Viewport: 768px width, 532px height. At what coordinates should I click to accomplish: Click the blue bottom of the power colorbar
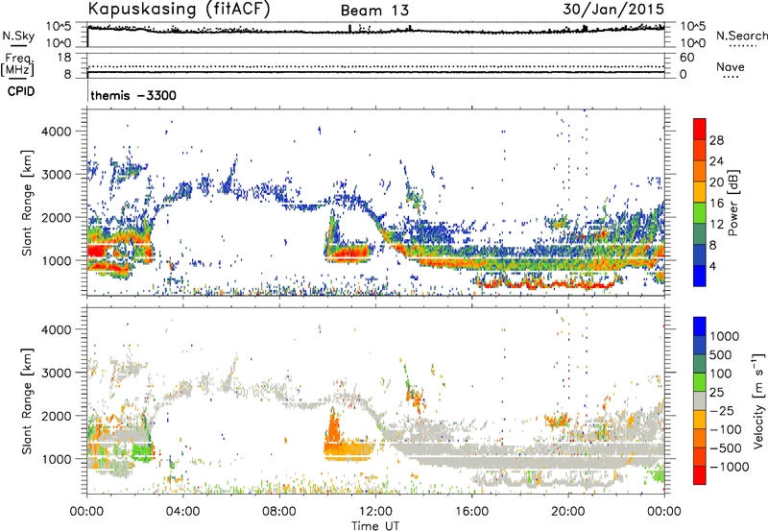[x=700, y=276]
